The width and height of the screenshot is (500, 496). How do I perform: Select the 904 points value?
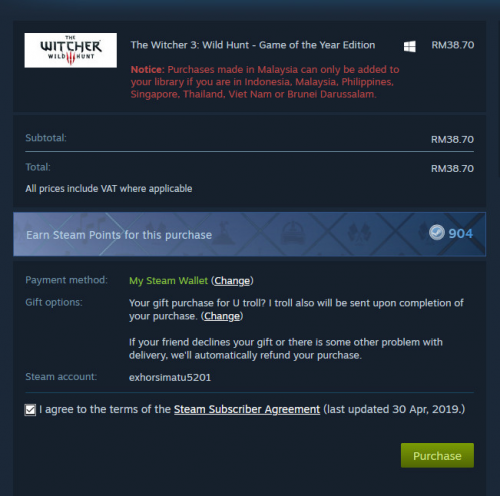click(x=460, y=233)
